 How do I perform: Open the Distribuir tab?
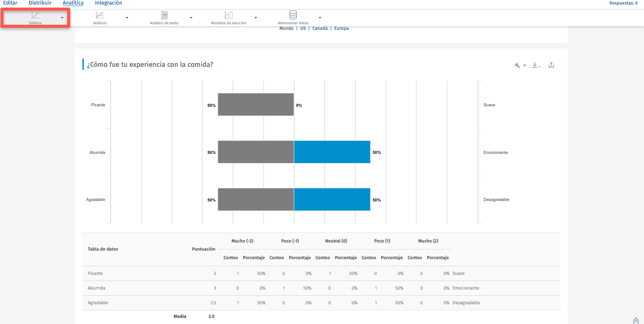coord(40,3)
